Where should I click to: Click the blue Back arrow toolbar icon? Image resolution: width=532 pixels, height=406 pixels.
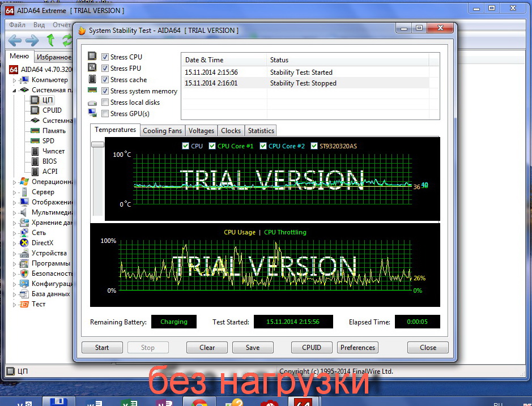pos(15,40)
